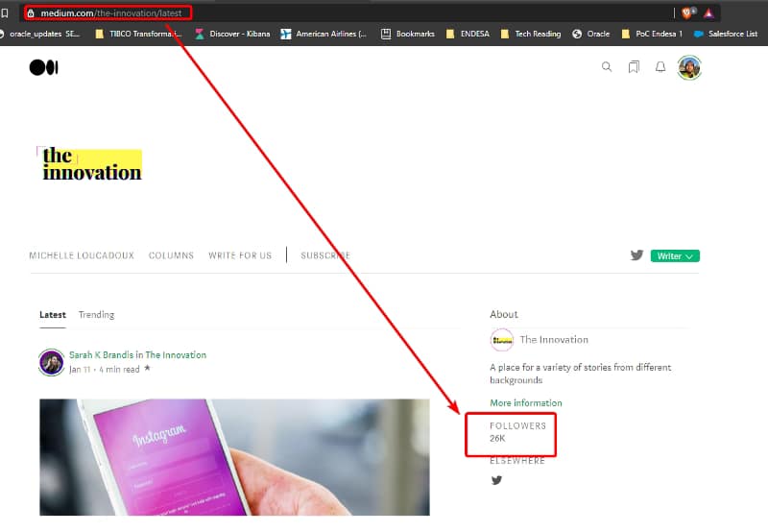Click the Twitter icon beside Writer button
Image resolution: width=768 pixels, height=532 pixels.
pyautogui.click(x=636, y=255)
